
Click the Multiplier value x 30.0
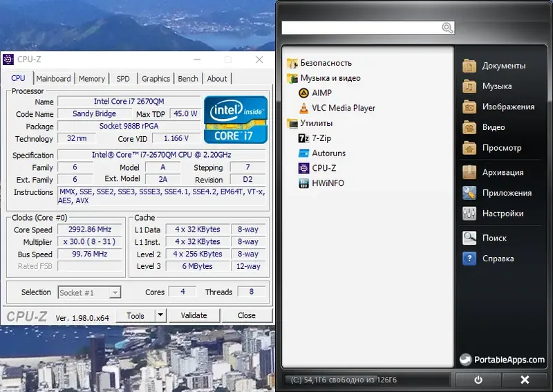tap(90, 242)
